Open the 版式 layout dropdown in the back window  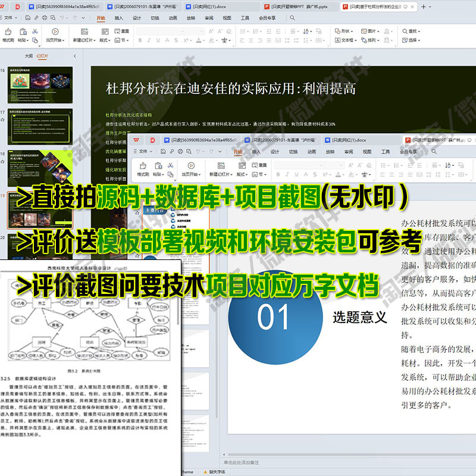[x=105, y=40]
